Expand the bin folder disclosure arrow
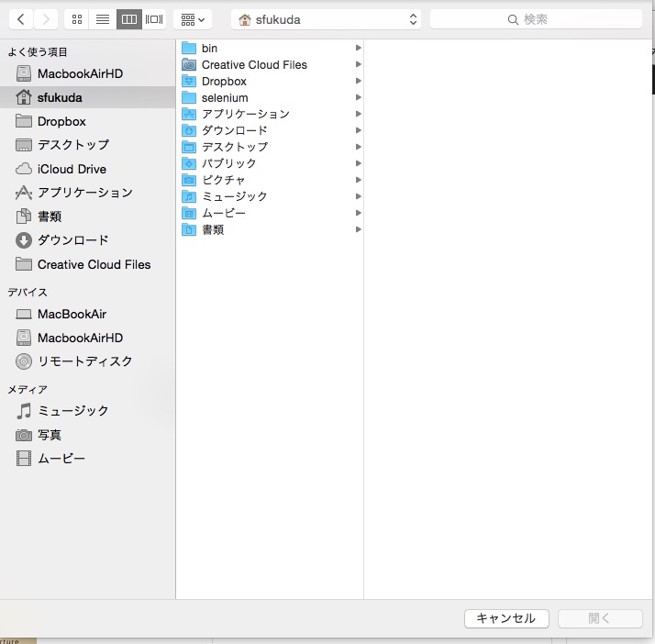The width and height of the screenshot is (655, 644). click(x=358, y=48)
